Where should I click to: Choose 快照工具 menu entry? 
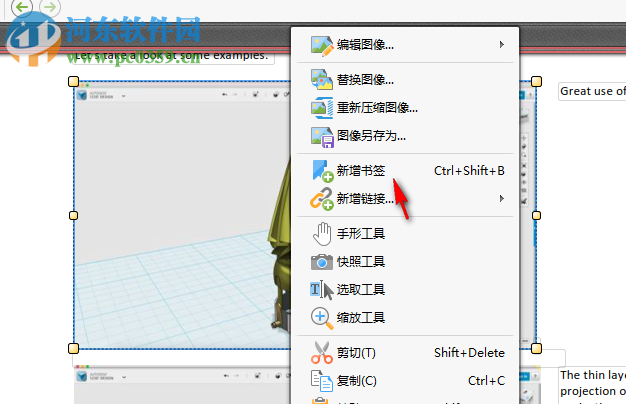point(405,262)
